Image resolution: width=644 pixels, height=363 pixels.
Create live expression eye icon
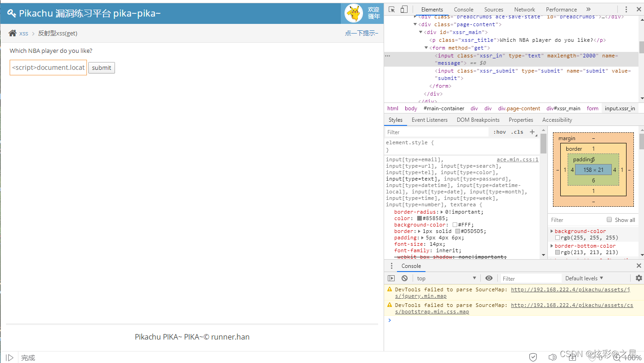489,278
